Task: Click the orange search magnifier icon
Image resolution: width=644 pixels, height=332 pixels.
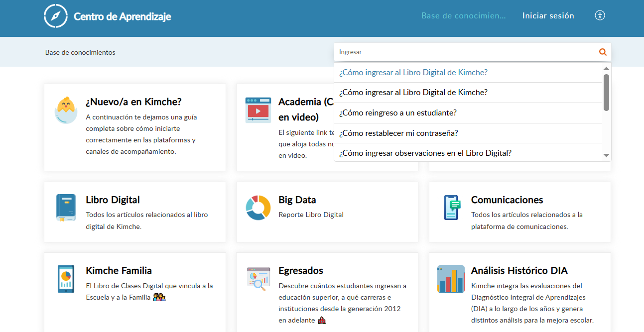Action: click(603, 52)
